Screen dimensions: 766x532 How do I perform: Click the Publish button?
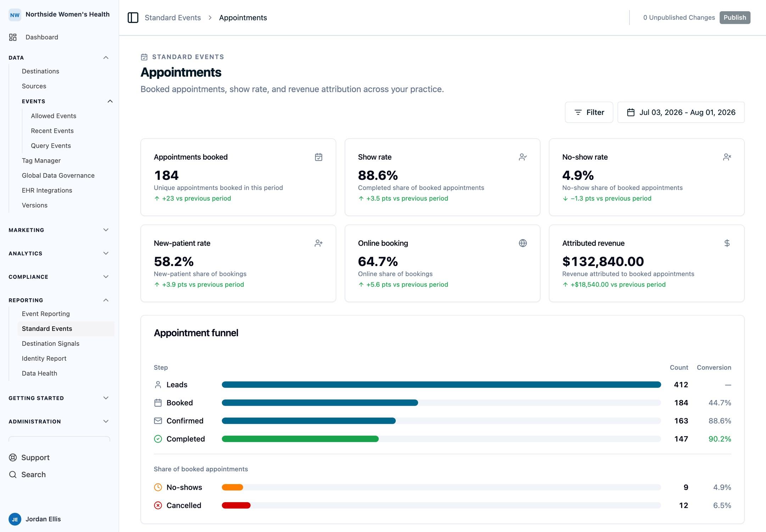pos(735,18)
